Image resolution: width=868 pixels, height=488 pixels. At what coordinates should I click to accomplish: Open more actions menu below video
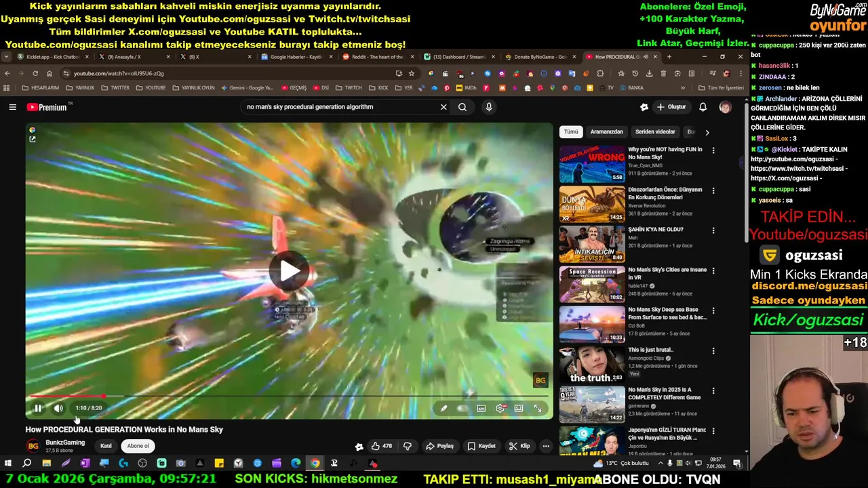pos(546,446)
